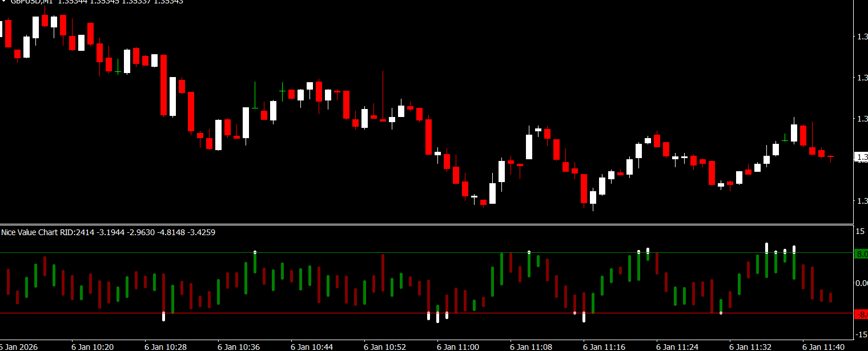Click the 6 Jan 11:16 time axis label
The width and height of the screenshot is (868, 351).
tap(604, 346)
